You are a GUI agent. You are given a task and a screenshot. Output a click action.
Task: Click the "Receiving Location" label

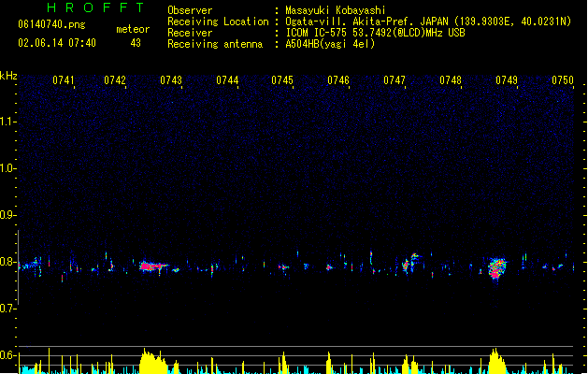pos(218,22)
